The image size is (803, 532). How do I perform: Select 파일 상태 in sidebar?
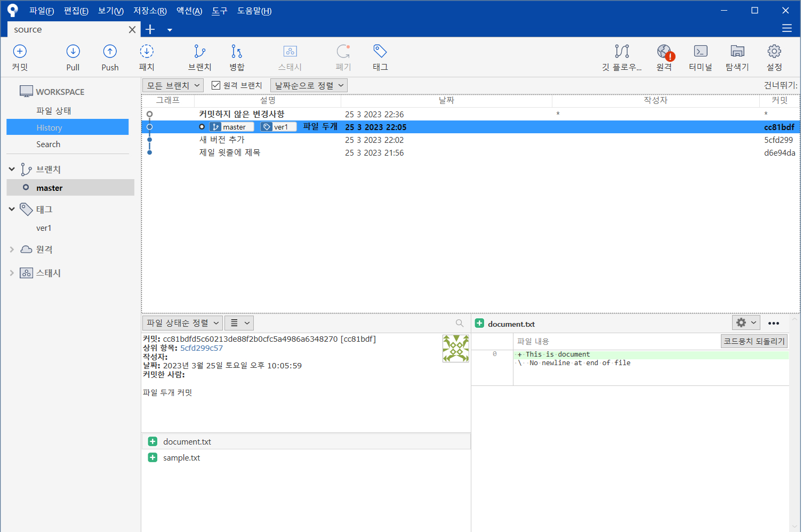54,110
